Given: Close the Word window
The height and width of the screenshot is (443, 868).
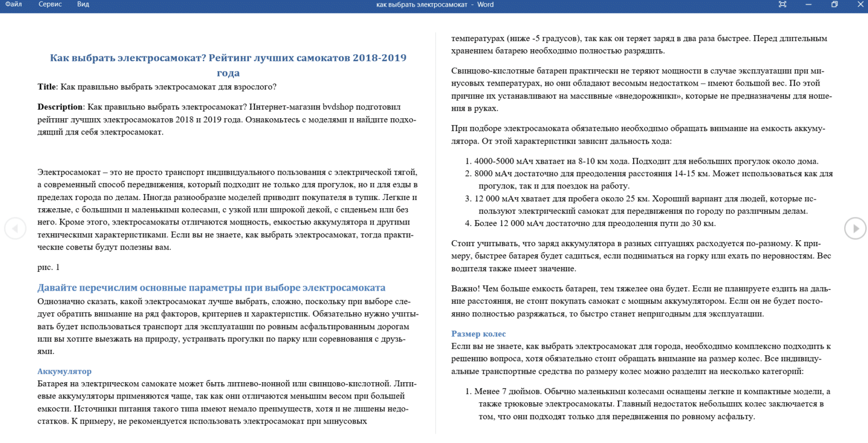Looking at the screenshot, I should (x=860, y=4).
